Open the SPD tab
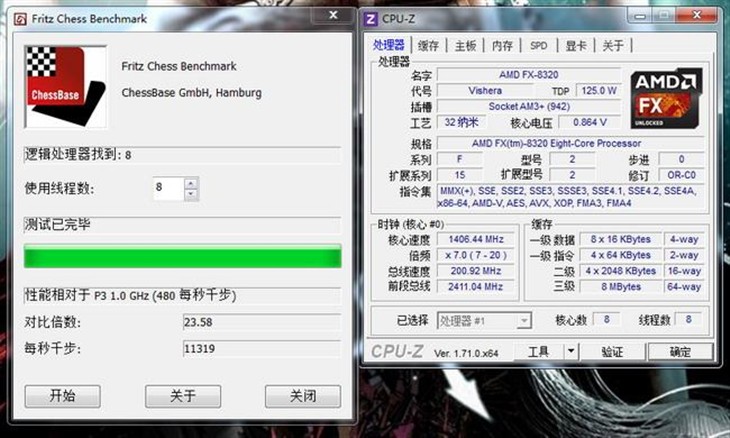This screenshot has width=730, height=438. [539, 46]
